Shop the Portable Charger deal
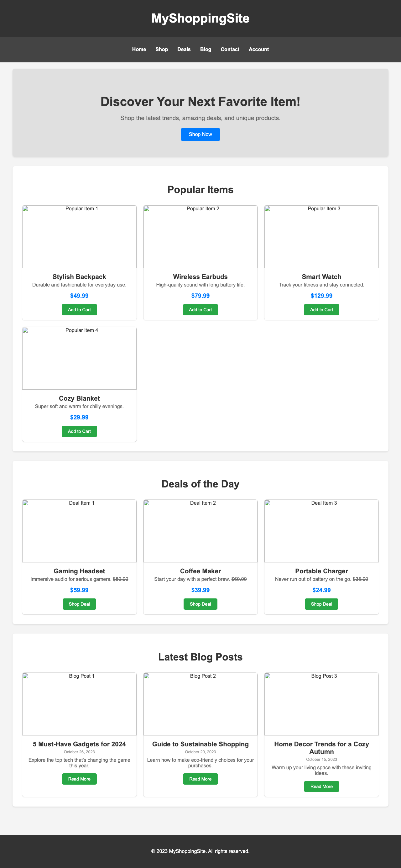This screenshot has width=401, height=868. [321, 604]
